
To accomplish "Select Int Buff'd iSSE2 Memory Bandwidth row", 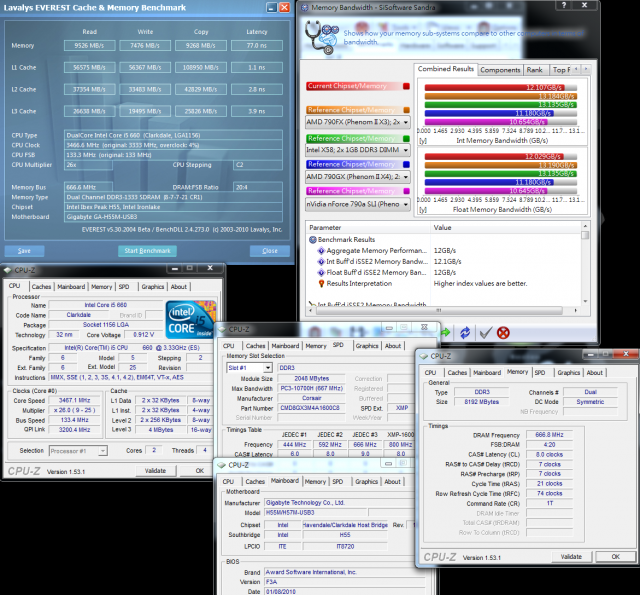I will click(x=444, y=262).
